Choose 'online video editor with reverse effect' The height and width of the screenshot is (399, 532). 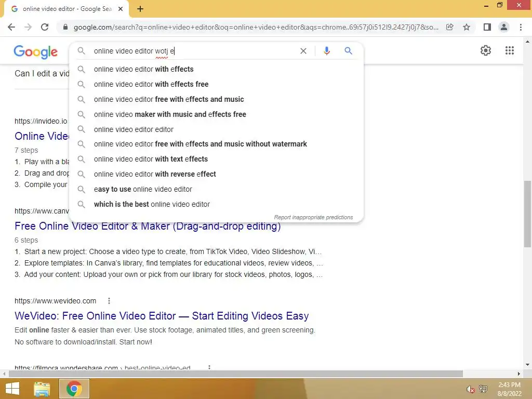(x=217, y=174)
